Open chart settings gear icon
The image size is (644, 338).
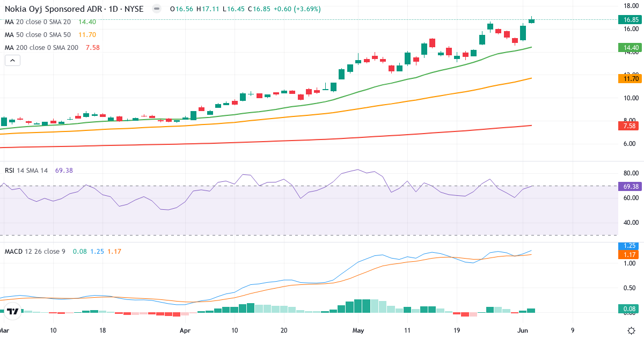pos(631,330)
